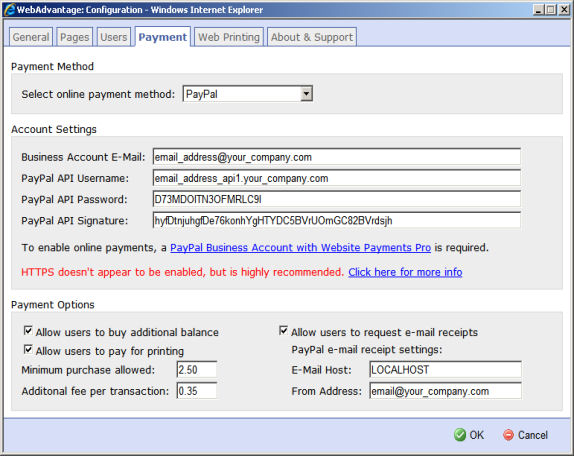Open the Users tab
The image size is (574, 456).
(113, 37)
